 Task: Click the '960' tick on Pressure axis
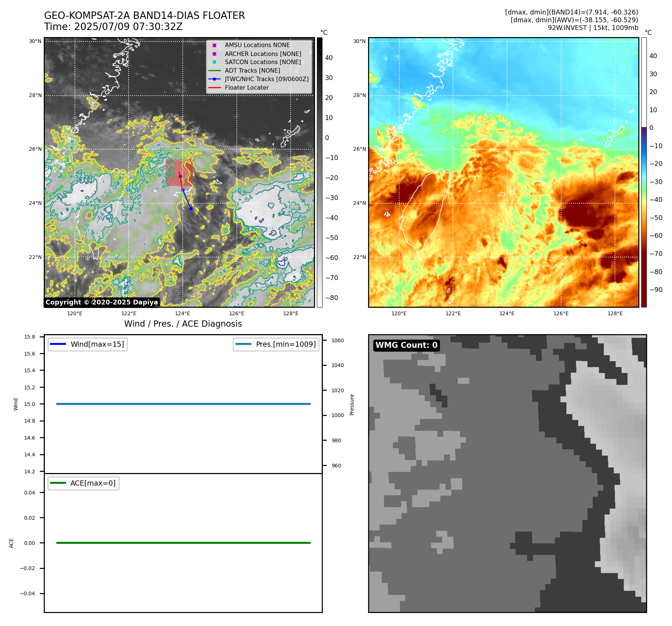(x=336, y=466)
